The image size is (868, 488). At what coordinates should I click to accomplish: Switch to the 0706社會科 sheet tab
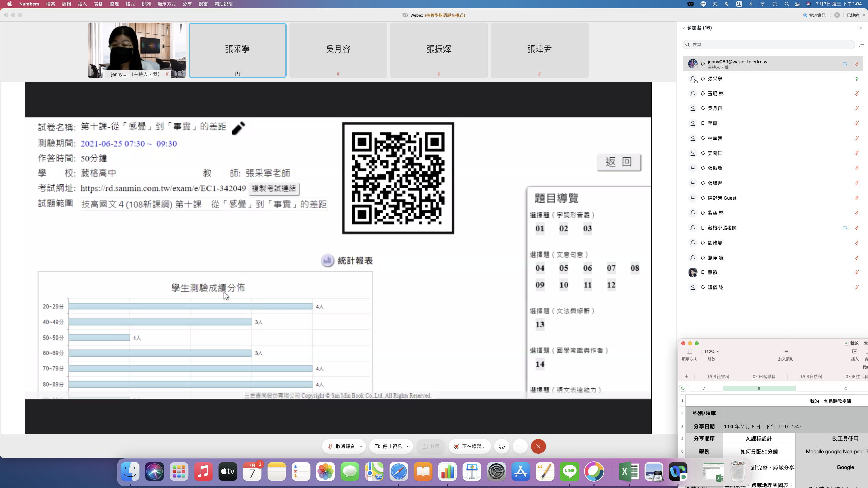(x=717, y=377)
